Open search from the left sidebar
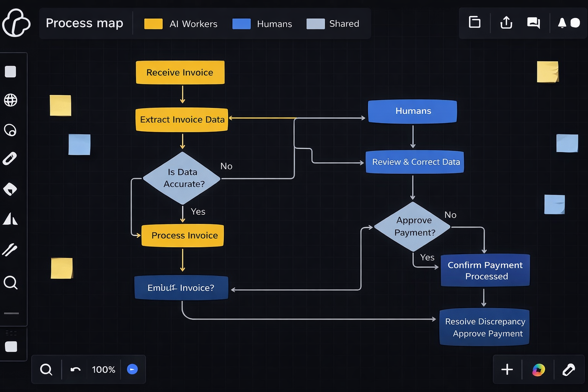 (11, 283)
